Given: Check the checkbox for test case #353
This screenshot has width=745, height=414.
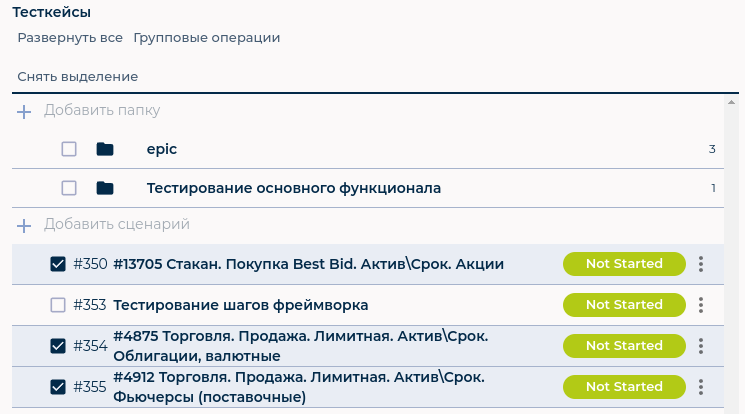Looking at the screenshot, I should click(x=58, y=305).
